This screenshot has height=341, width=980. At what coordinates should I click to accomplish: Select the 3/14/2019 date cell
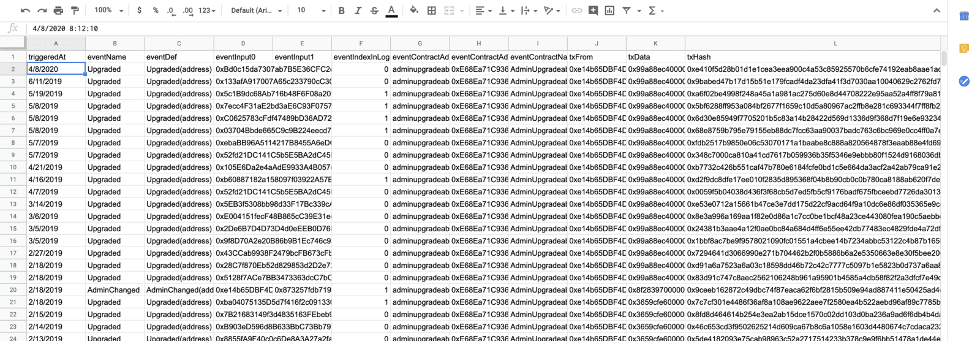[x=56, y=204]
